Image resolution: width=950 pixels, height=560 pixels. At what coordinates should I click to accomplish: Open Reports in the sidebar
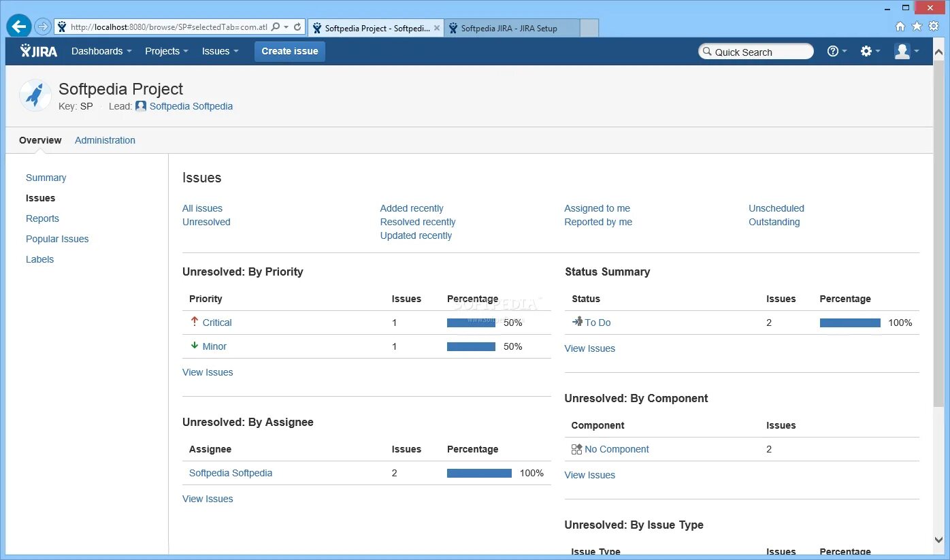tap(42, 218)
